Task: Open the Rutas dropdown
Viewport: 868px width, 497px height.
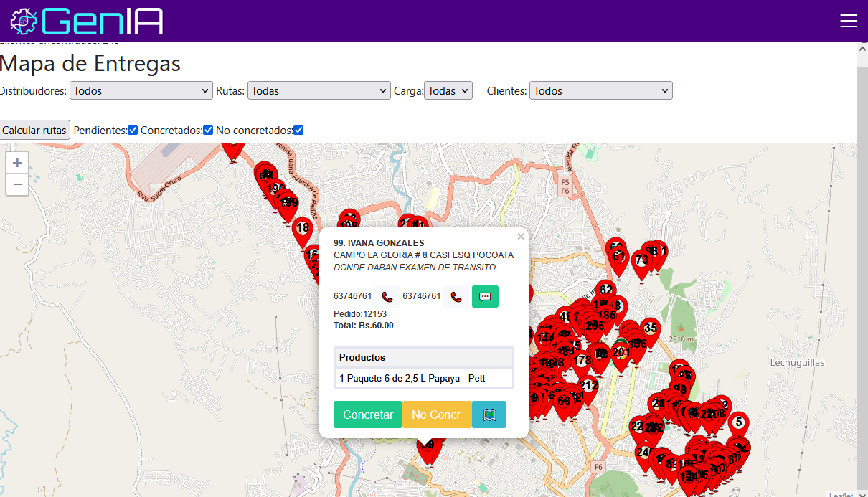Action: click(x=319, y=90)
